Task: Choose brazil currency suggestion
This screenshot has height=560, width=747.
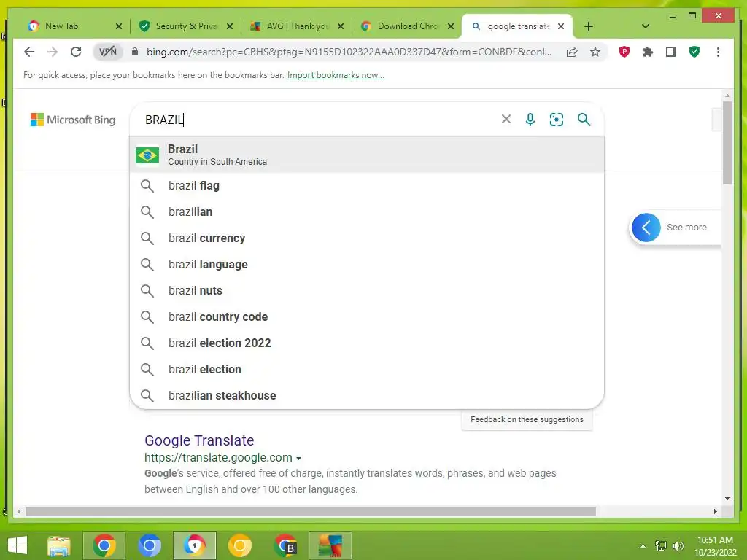Action: coord(367,238)
